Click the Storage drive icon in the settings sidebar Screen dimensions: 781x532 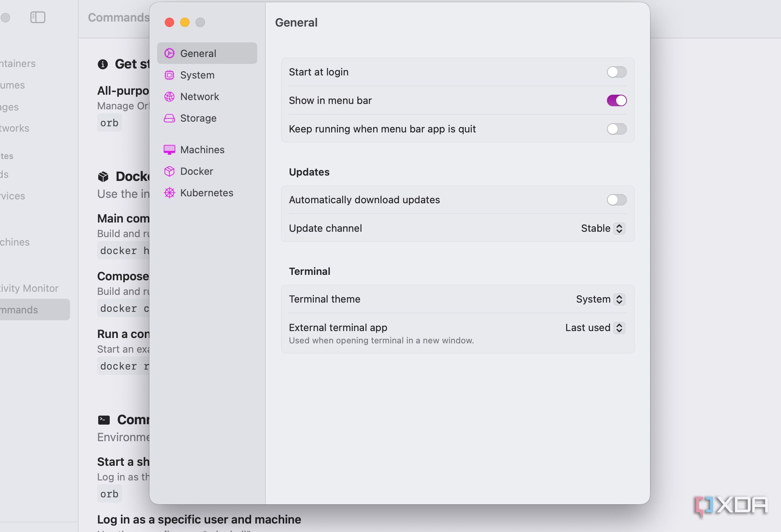[x=169, y=118]
